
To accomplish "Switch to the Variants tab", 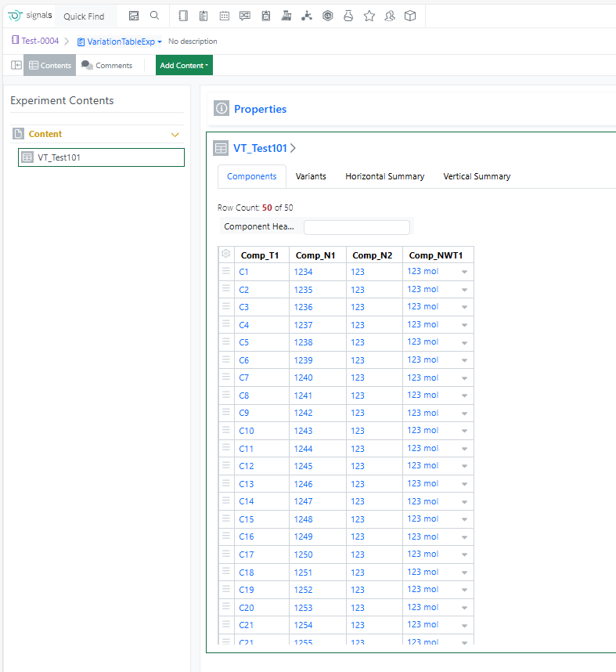I will click(311, 176).
